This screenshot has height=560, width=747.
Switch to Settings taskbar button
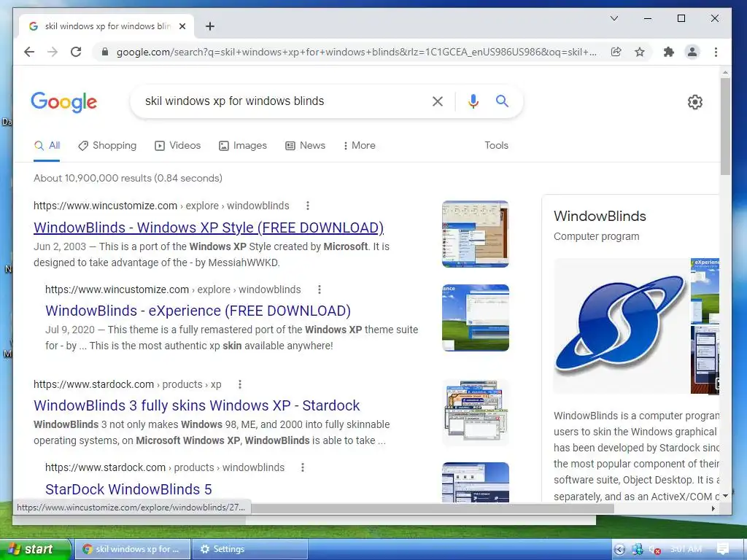coord(249,549)
